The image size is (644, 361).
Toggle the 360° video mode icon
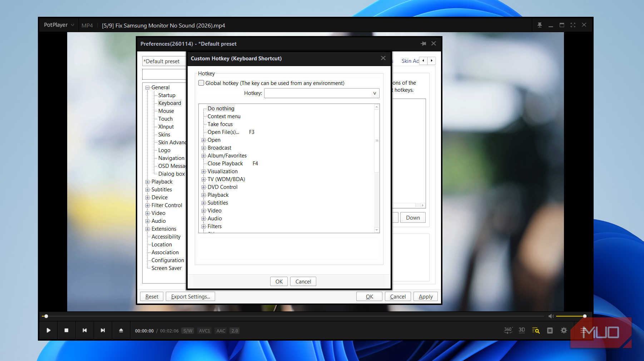[508, 330]
